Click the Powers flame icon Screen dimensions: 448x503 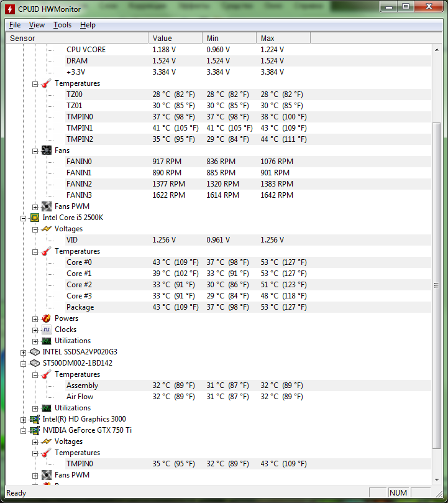tap(47, 318)
